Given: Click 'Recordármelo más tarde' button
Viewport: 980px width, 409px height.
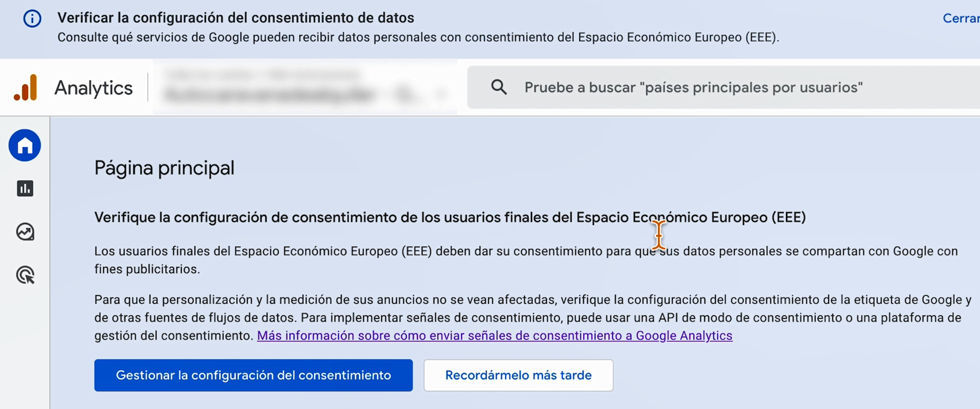Looking at the screenshot, I should tap(519, 375).
